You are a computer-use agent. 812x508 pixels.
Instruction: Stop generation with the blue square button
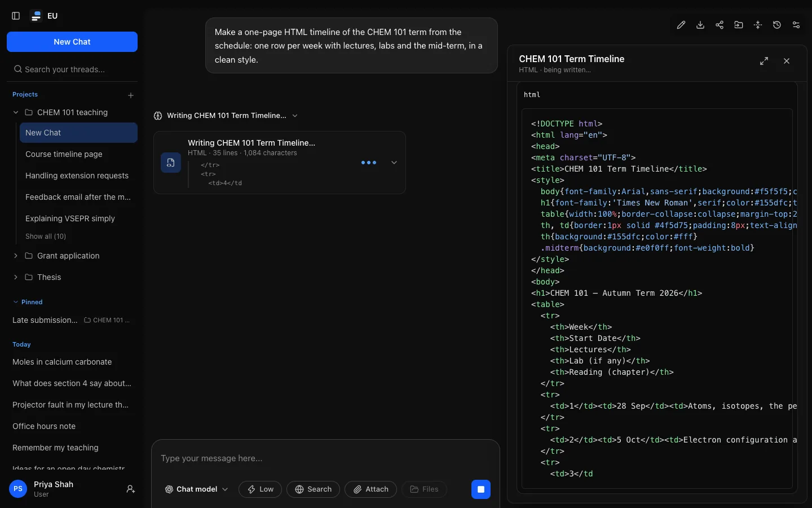pos(481,489)
